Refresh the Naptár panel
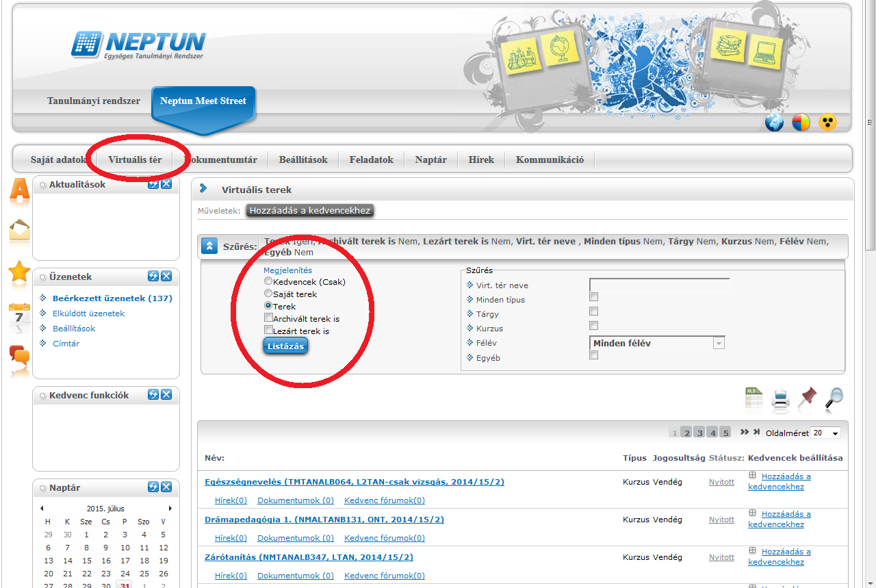876x588 pixels. click(153, 487)
